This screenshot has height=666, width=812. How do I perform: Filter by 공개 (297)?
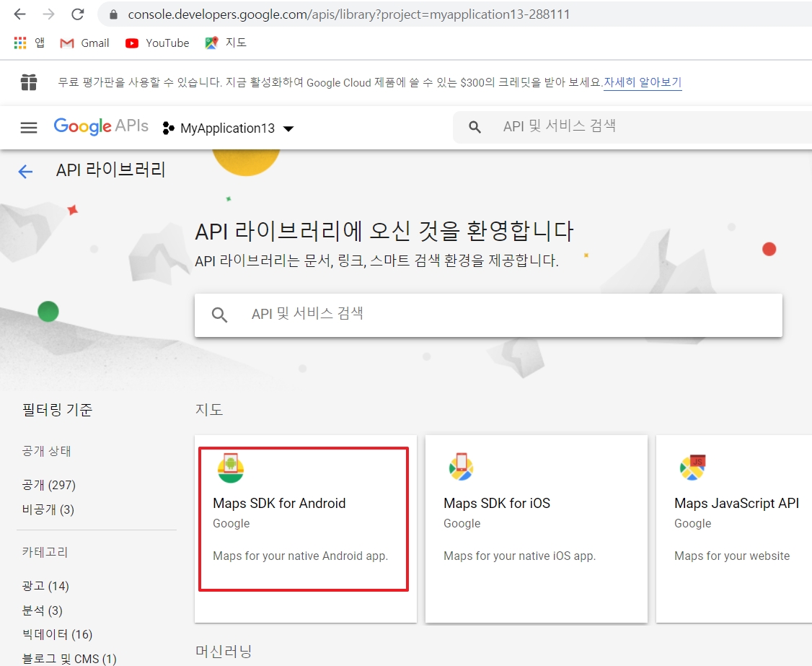49,485
